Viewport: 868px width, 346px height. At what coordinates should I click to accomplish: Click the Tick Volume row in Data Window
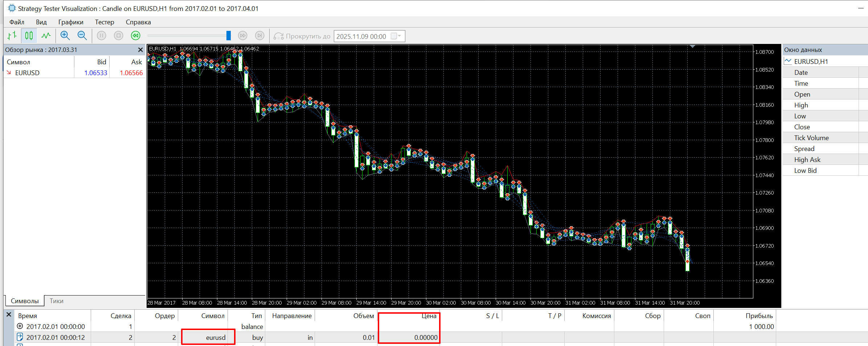click(x=824, y=138)
